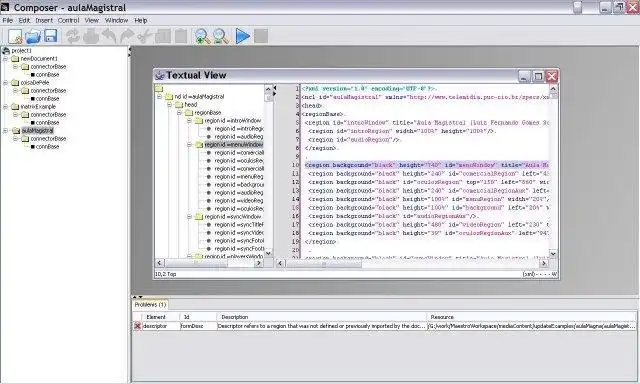Click the Redo arrow toolbar icon
This screenshot has width=640, height=384.
[x=127, y=36]
